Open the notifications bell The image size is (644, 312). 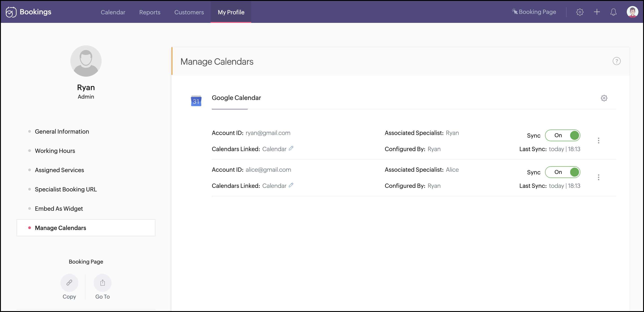click(613, 12)
